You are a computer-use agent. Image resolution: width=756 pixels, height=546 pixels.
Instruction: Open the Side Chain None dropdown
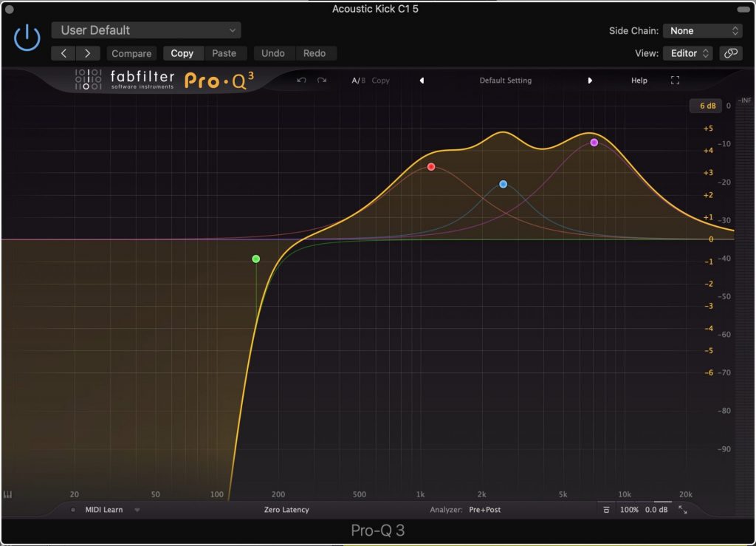pyautogui.click(x=703, y=31)
